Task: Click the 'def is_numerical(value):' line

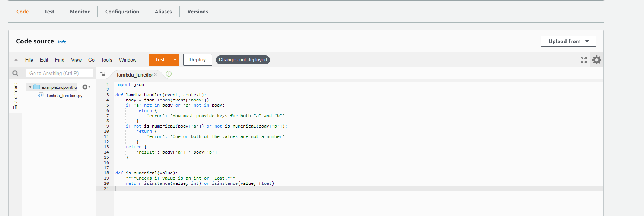Action: pos(147,173)
